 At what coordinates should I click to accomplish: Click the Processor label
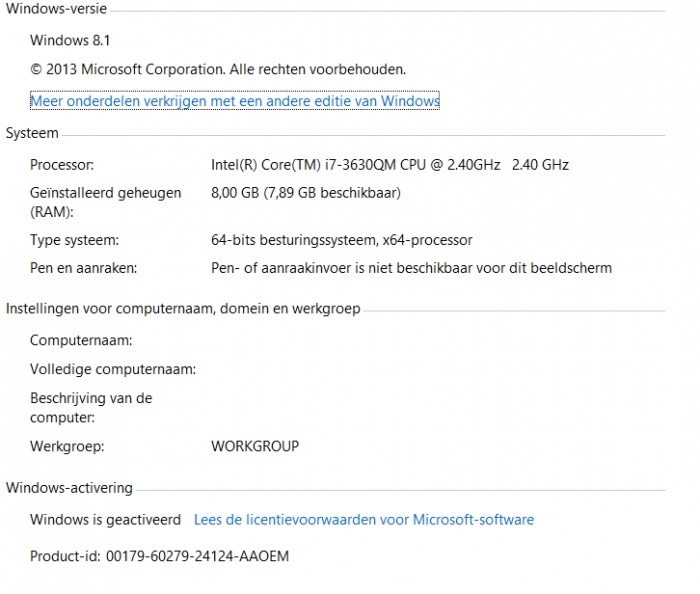(x=62, y=165)
